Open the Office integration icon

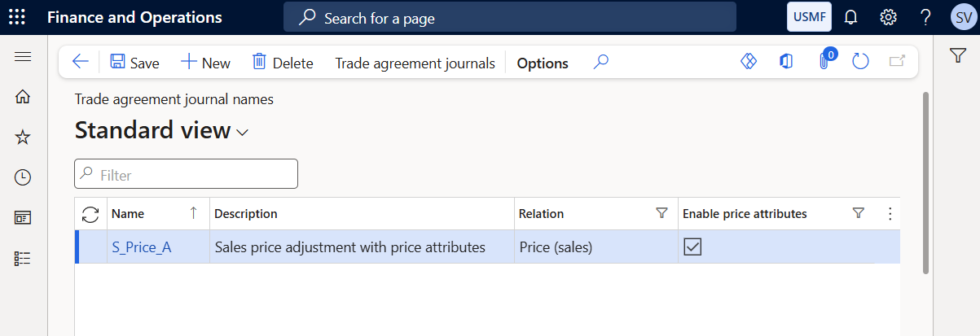click(x=786, y=62)
